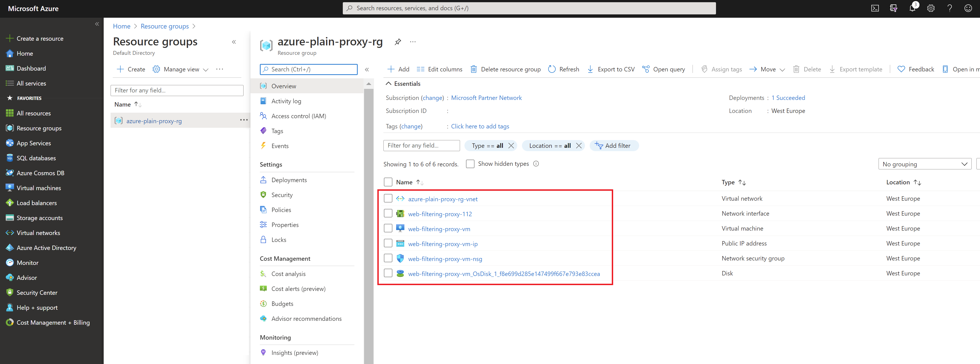The image size is (980, 364).
Task: Click the Disk icon for web-filtering-proxy-vm_OsDisk
Action: (x=401, y=273)
